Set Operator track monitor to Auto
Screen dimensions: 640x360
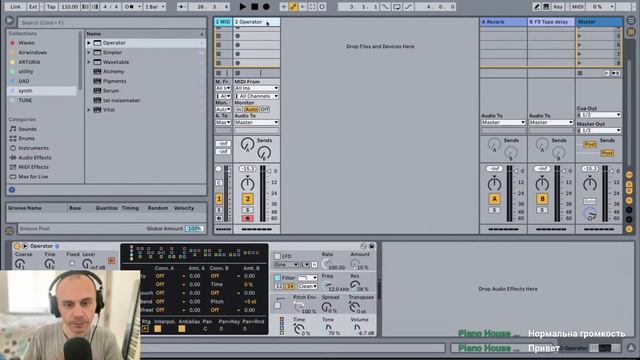point(251,109)
